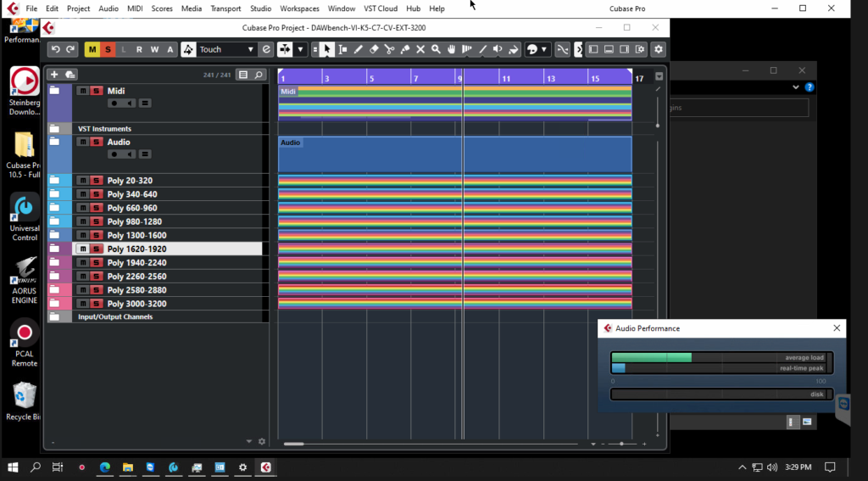The height and width of the screenshot is (481, 868).
Task: Open the Project menu
Action: (78, 8)
